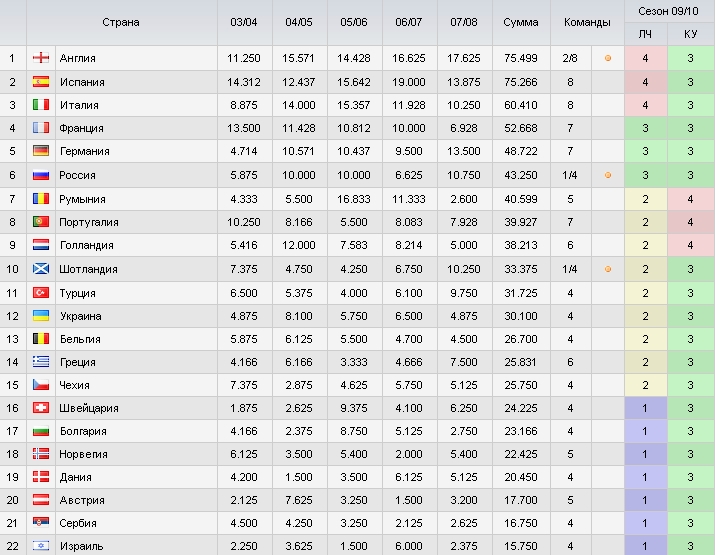Image resolution: width=715 pixels, height=555 pixels.
Task: Click the purple ЛЧ cell for Дания
Action: 645,477
